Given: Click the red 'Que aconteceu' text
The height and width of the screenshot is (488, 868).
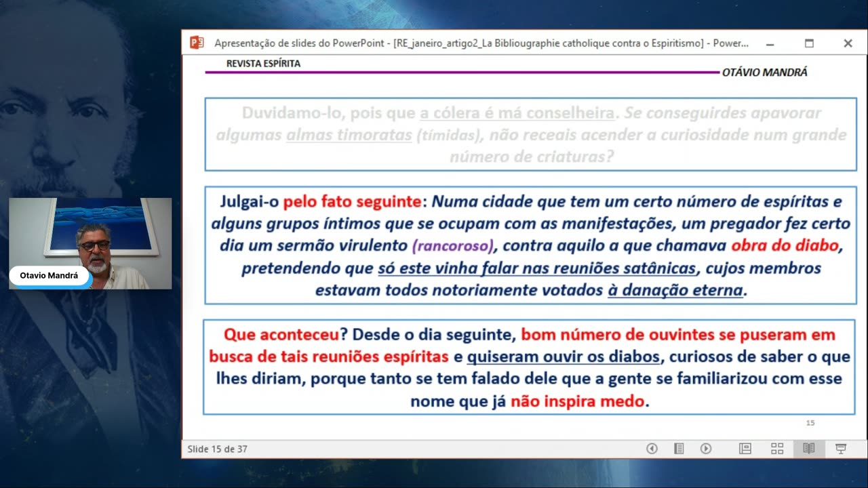Looking at the screenshot, I should (x=281, y=335).
